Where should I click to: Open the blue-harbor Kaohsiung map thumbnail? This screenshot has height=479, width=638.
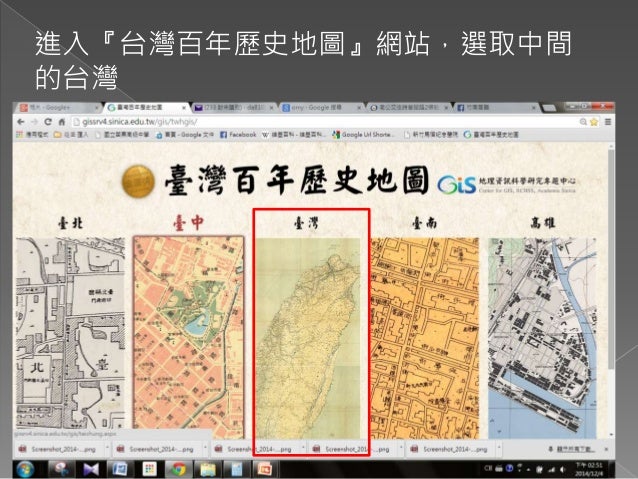click(x=542, y=338)
